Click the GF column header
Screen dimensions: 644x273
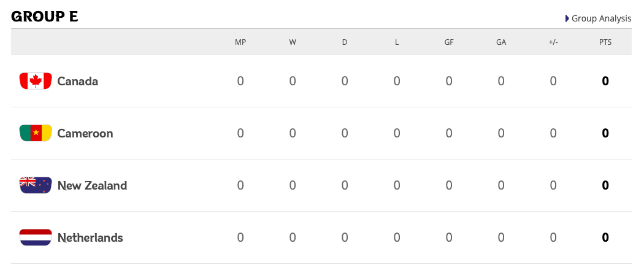point(449,42)
